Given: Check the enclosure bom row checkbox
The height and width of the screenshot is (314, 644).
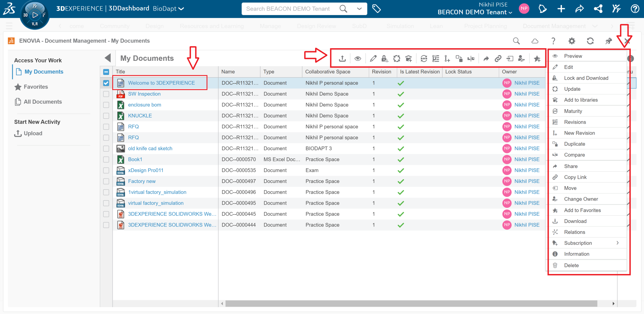Looking at the screenshot, I should pyautogui.click(x=106, y=105).
